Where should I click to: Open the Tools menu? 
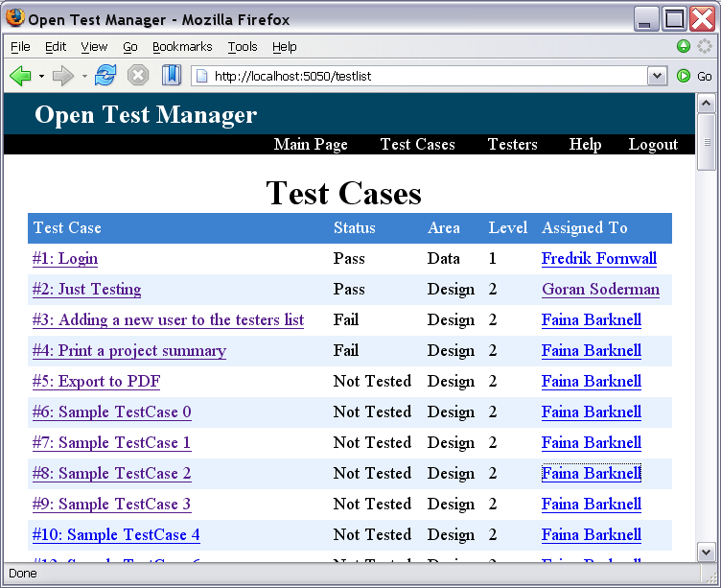point(243,46)
